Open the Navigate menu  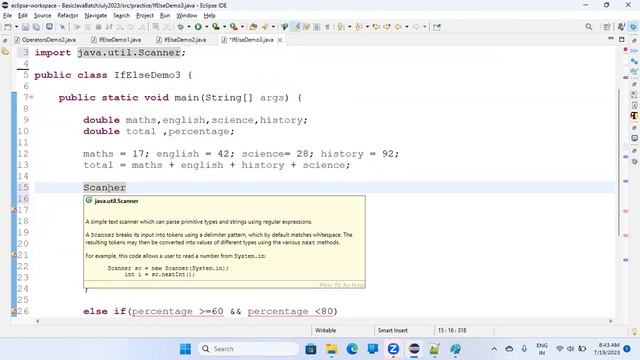click(96, 16)
